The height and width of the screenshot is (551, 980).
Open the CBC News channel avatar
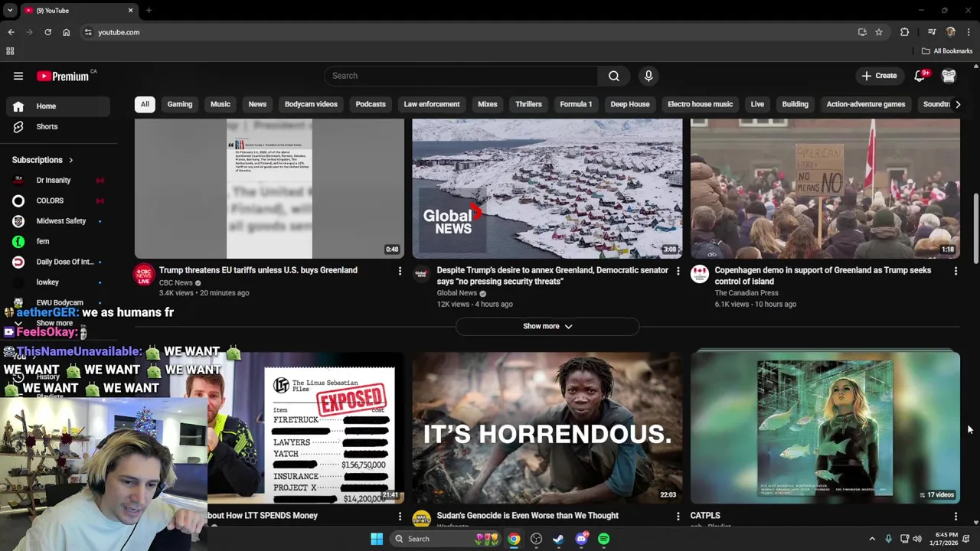point(144,274)
